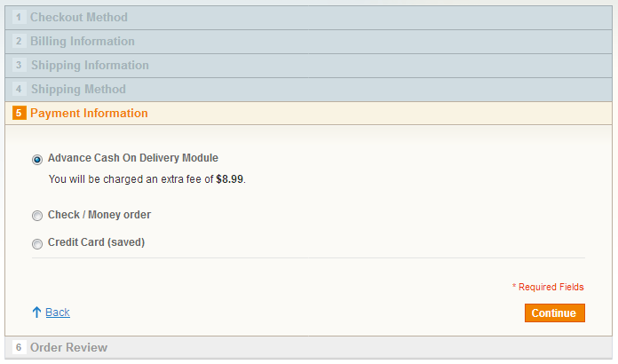Go to the Shipping Method step title
This screenshot has width=618, height=364.
pyautogui.click(x=78, y=90)
